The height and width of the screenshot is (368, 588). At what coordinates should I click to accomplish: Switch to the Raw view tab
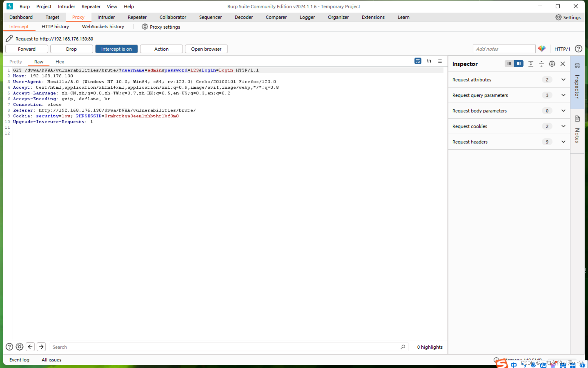[x=39, y=62]
